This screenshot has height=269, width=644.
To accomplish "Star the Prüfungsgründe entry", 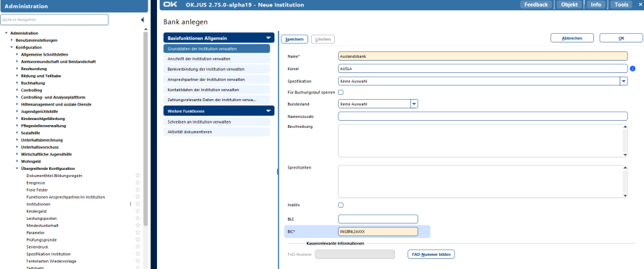I will [138, 239].
